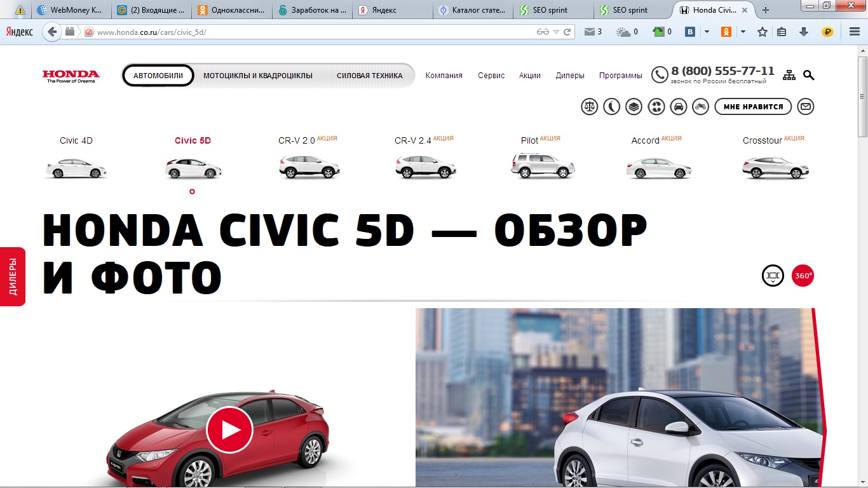Open the sitemap icon
The image size is (868, 488).
click(x=789, y=75)
